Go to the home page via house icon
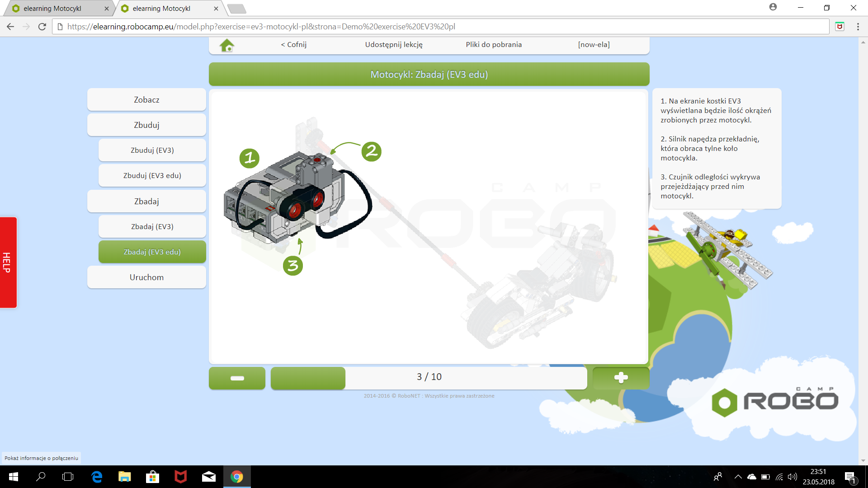Image resolution: width=868 pixels, height=488 pixels. (x=227, y=45)
